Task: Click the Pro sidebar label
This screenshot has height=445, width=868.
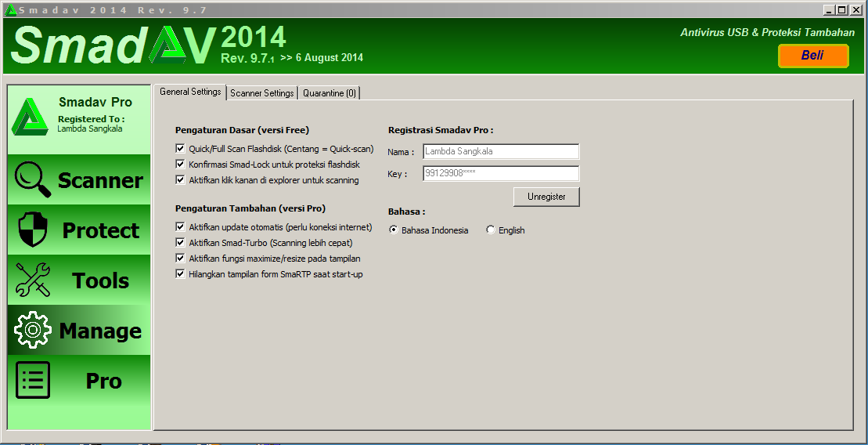Action: 103,381
